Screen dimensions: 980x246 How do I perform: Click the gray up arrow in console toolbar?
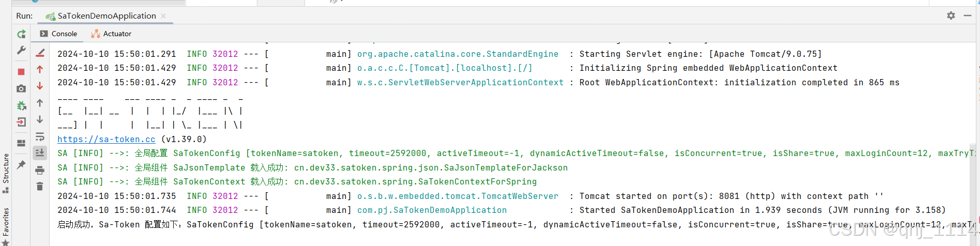tap(40, 103)
